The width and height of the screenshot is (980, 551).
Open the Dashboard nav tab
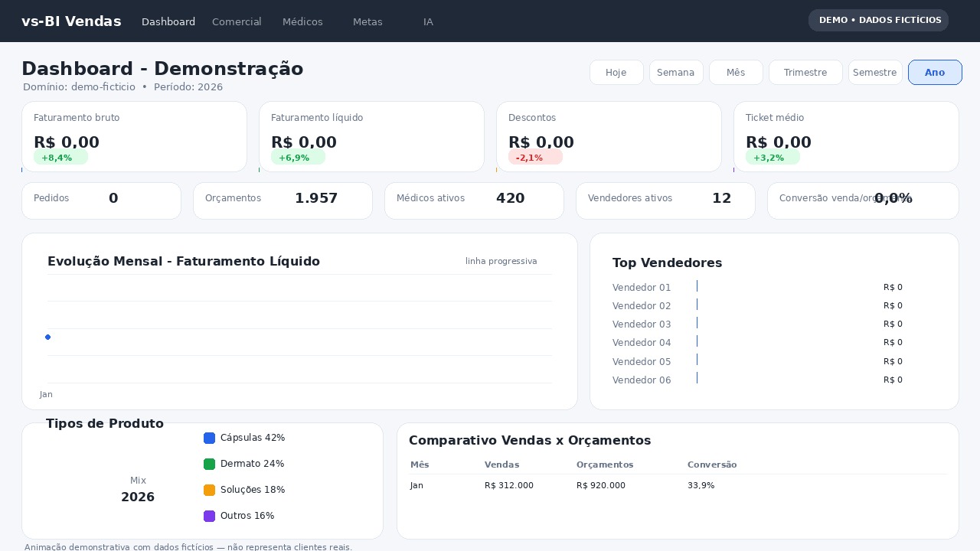click(168, 21)
